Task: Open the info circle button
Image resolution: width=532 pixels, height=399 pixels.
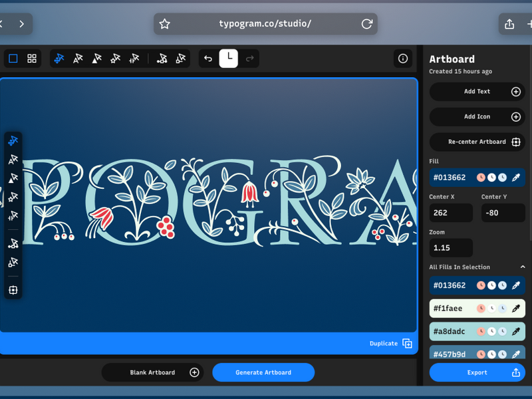Action: [403, 59]
